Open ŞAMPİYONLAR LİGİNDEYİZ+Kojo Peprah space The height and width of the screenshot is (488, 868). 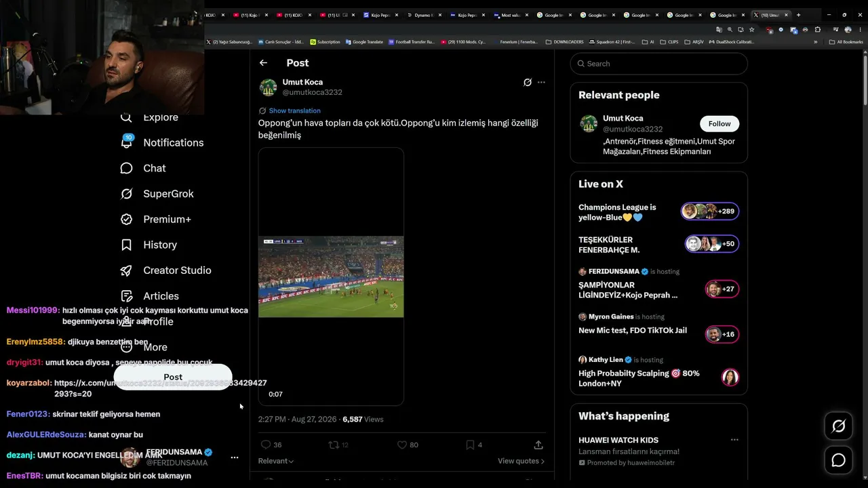[x=658, y=285]
